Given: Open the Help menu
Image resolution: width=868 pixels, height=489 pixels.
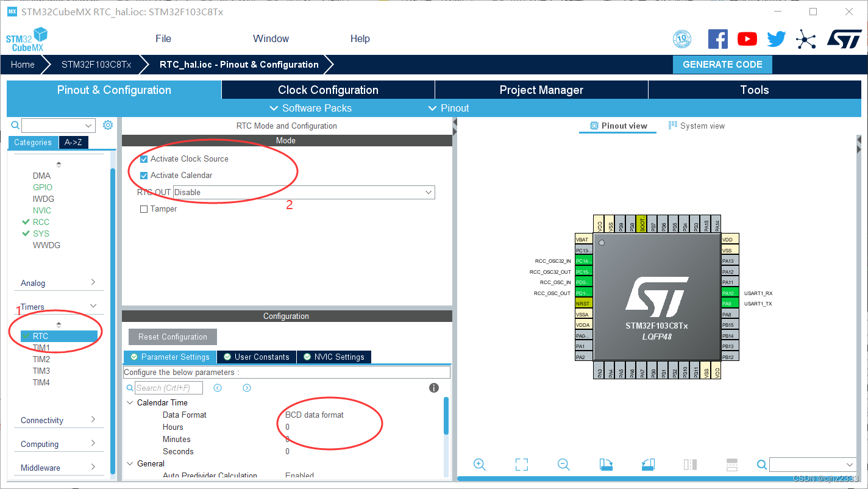Looking at the screenshot, I should 360,38.
